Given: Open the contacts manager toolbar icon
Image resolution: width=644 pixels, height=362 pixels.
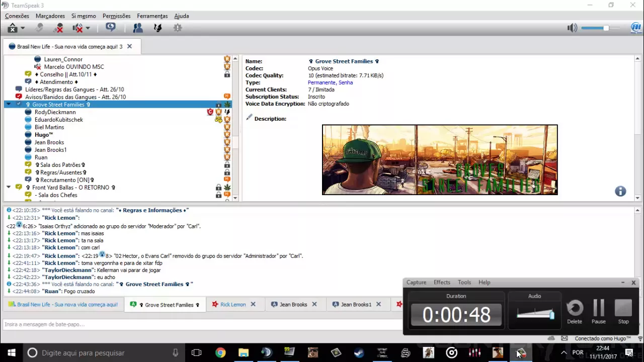Looking at the screenshot, I should pyautogui.click(x=137, y=28).
